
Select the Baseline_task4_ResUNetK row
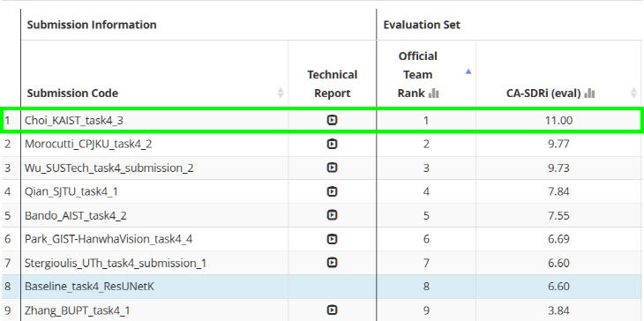[322, 287]
